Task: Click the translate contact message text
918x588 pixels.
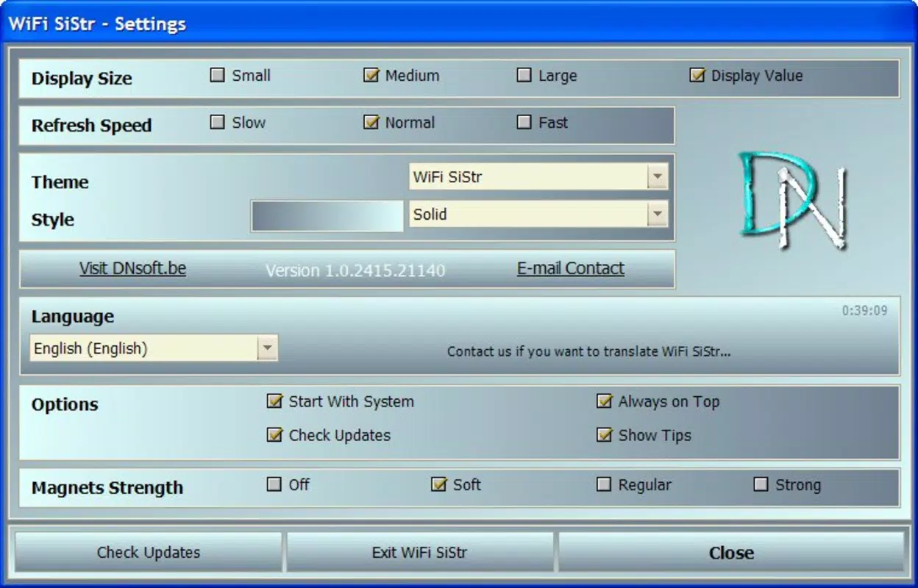Action: pos(588,351)
